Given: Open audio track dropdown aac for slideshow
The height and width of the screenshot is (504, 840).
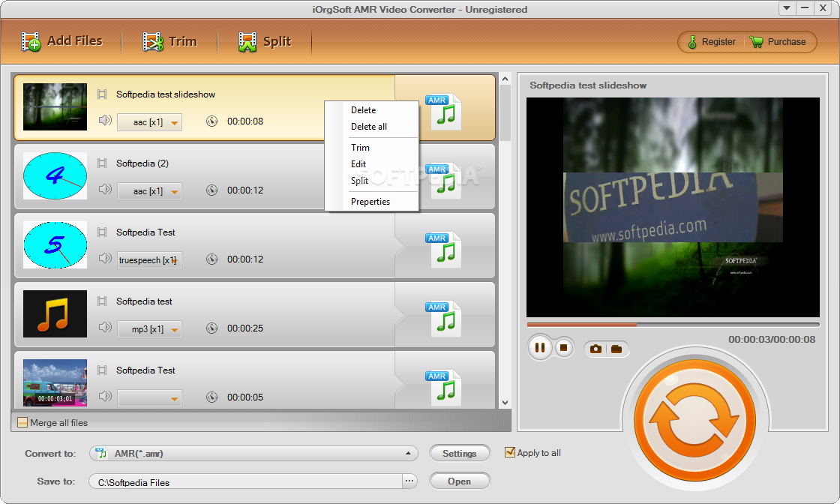Looking at the screenshot, I should tap(149, 122).
